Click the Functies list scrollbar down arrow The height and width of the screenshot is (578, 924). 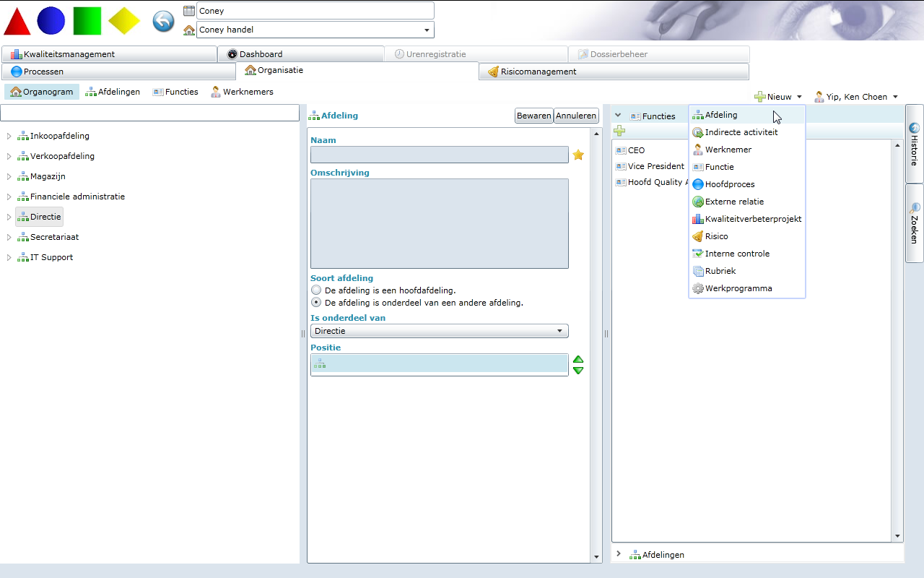pos(898,536)
